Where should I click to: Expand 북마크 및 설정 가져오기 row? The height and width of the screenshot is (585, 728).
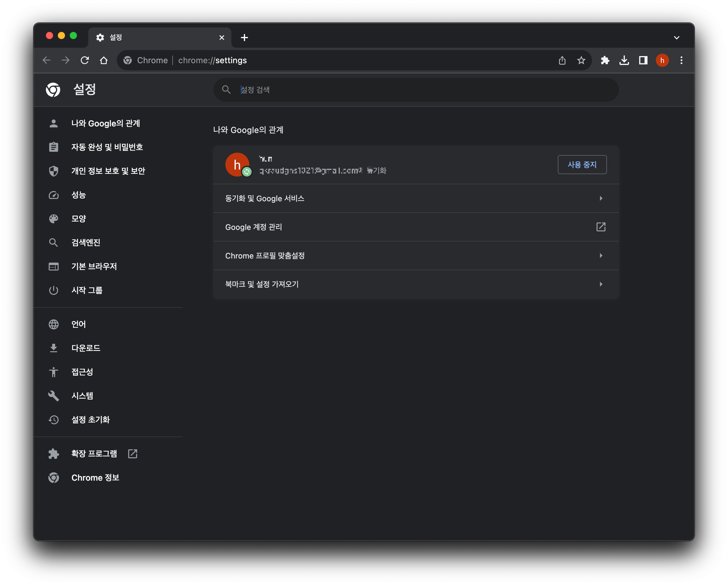pyautogui.click(x=416, y=284)
